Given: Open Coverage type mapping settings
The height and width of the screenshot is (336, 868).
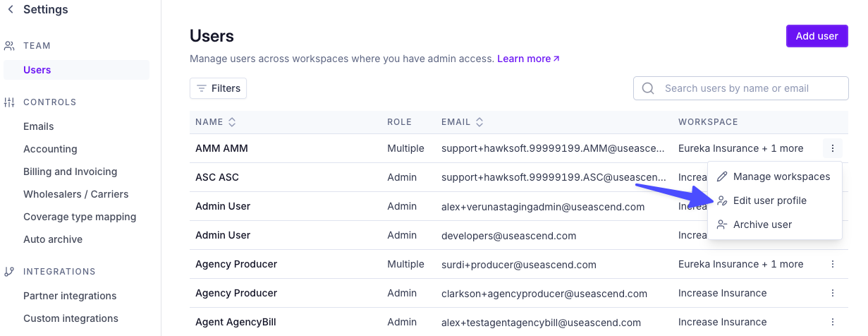Looking at the screenshot, I should 80,217.
